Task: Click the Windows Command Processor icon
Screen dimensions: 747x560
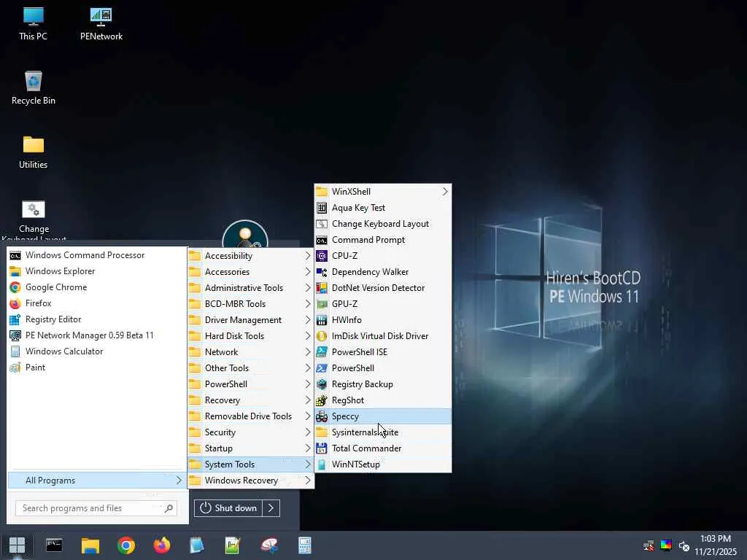Action: coord(15,256)
